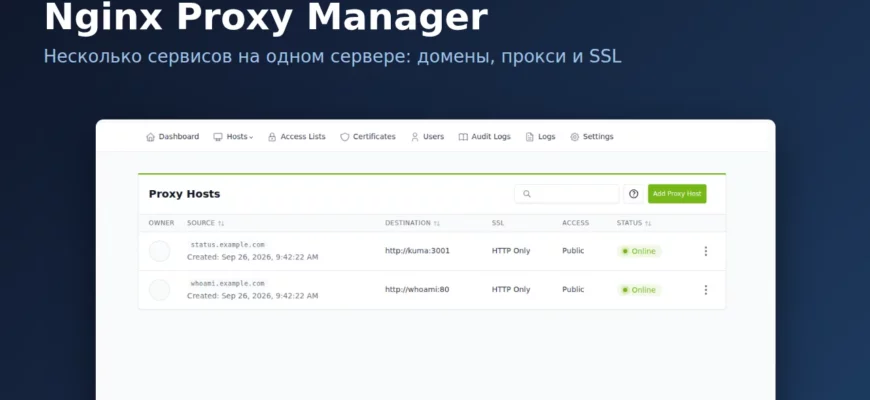View the Audit Logs page
The height and width of the screenshot is (400, 870).
(484, 136)
